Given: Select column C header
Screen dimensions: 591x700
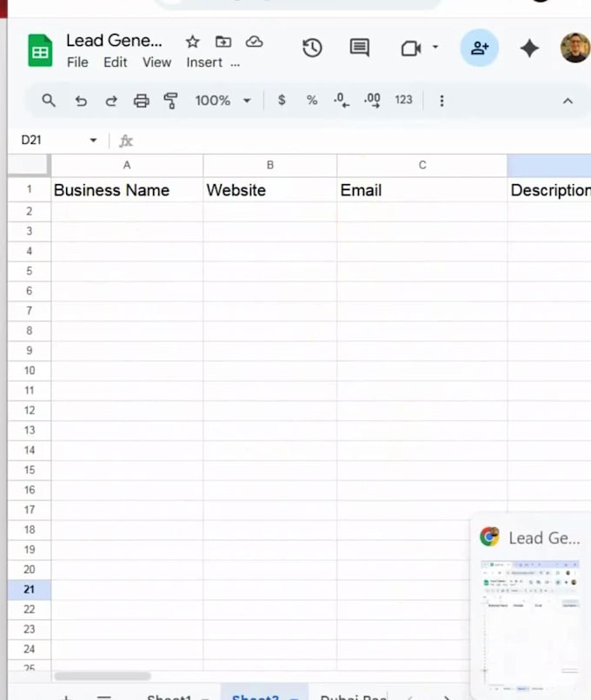Looking at the screenshot, I should tap(422, 165).
